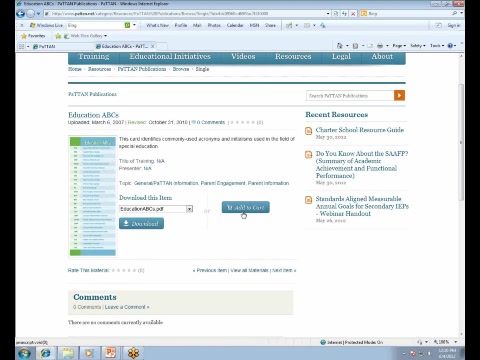This screenshot has height=360, width=480.
Task: Click the green Windows Live search button
Action: pyautogui.click(x=127, y=25)
